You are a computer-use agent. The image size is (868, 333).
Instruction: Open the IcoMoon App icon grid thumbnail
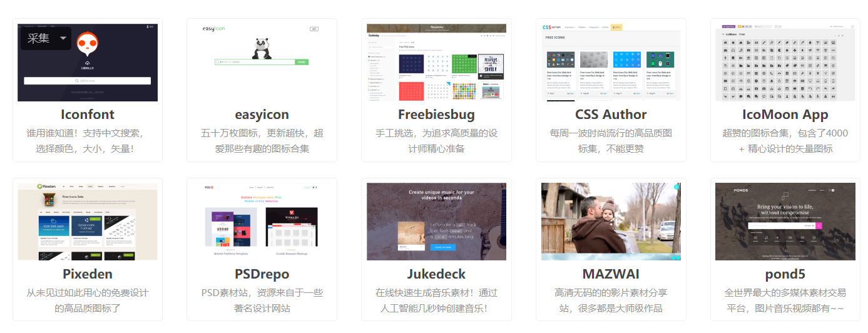[785, 63]
